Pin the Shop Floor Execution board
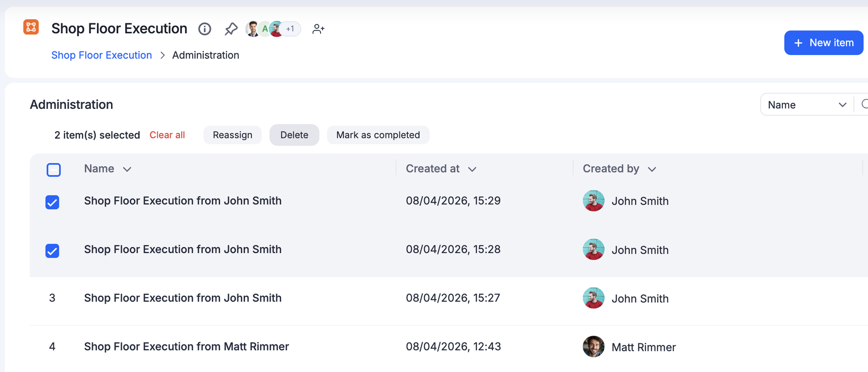Screen dimensions: 868x372 231,29
